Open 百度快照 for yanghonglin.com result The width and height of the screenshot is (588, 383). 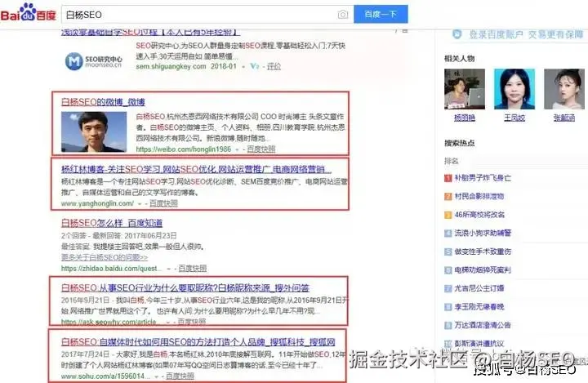coord(163,203)
